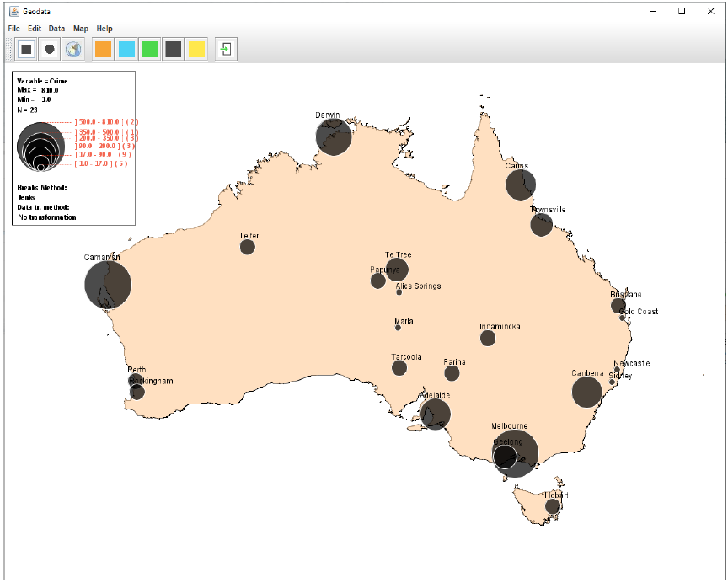Select the square symbol tool

[26, 49]
